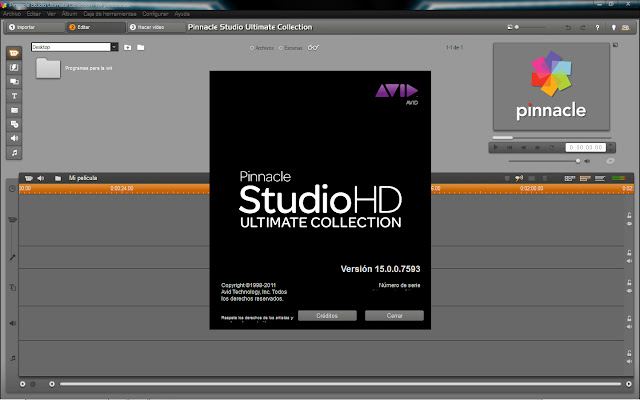640x400 pixels.
Task: Click the thumbnail size slider in top bar
Action: point(530,27)
